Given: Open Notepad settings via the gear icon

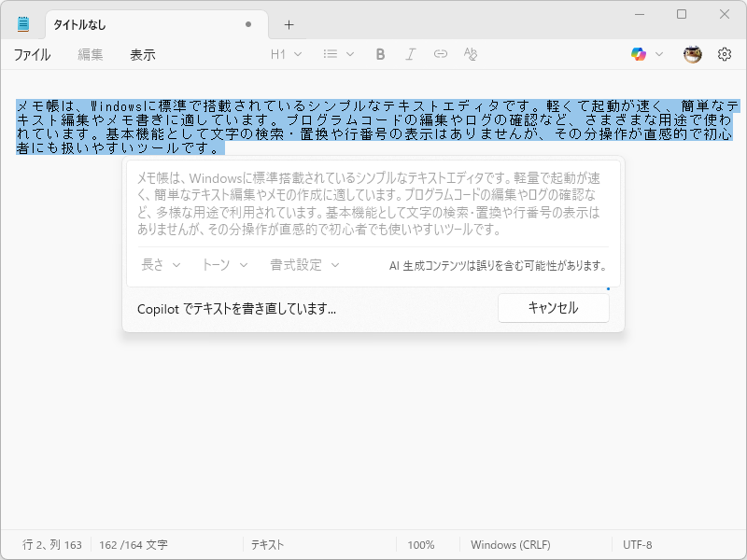Looking at the screenshot, I should [725, 54].
